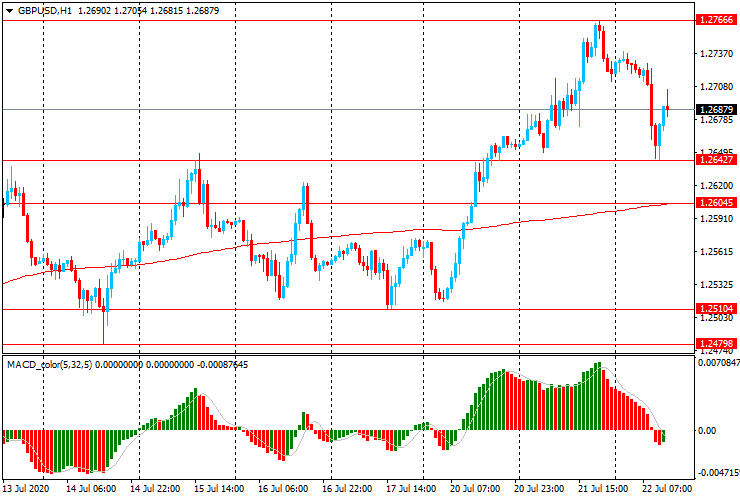The image size is (740, 500).
Task: Select the 1.24798 support level label
Action: pos(716,344)
